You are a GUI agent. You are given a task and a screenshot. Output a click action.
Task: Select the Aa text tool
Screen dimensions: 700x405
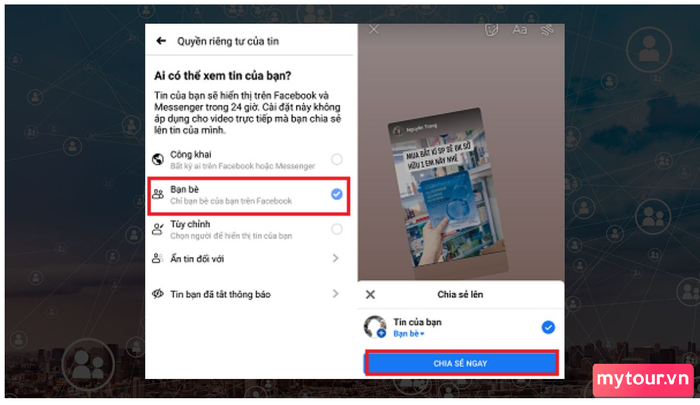coord(519,30)
